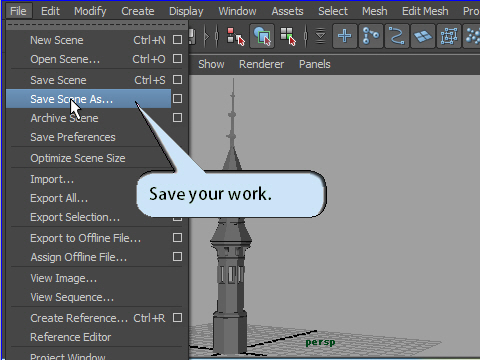
Task: Toggle the deformations (lattice) selection mask icon
Action: (x=449, y=36)
